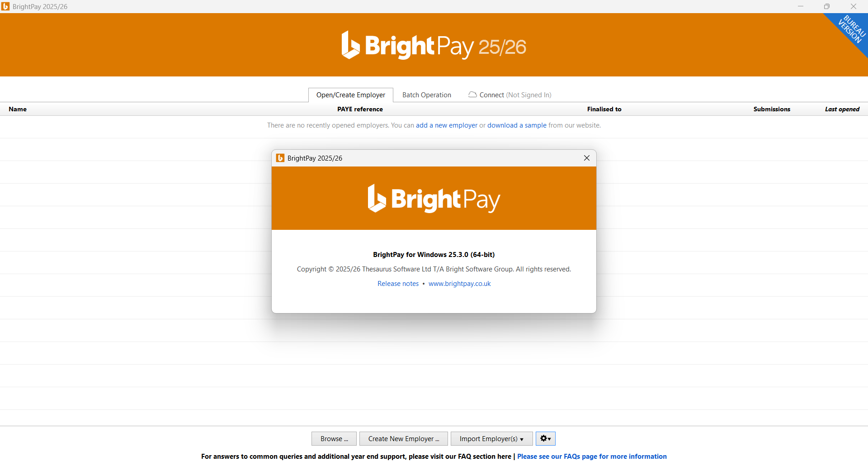Click the BrightPay logo in the about dialog
This screenshot has width=868, height=466.
pyautogui.click(x=434, y=199)
